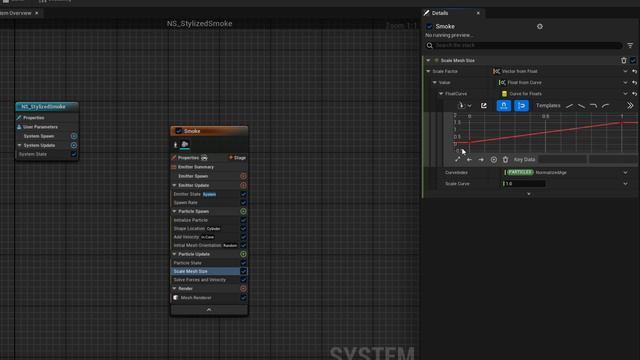Apply the linear ramp up curve template
This screenshot has width=640, height=360.
coord(569,106)
